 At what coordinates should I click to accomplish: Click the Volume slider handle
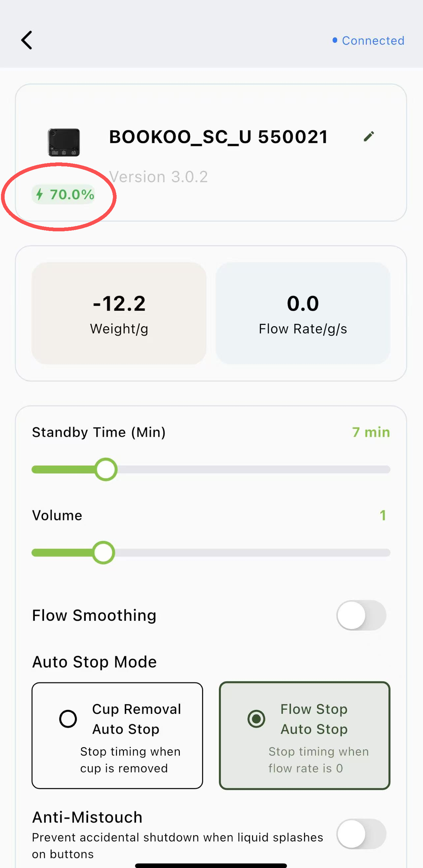[x=103, y=552]
